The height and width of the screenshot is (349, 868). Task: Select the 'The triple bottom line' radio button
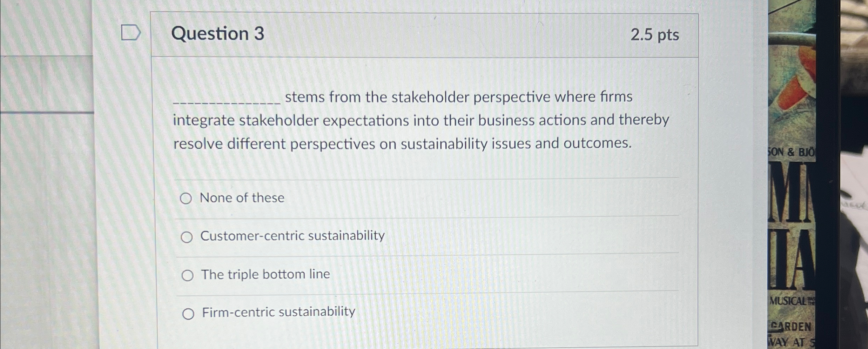click(x=189, y=275)
